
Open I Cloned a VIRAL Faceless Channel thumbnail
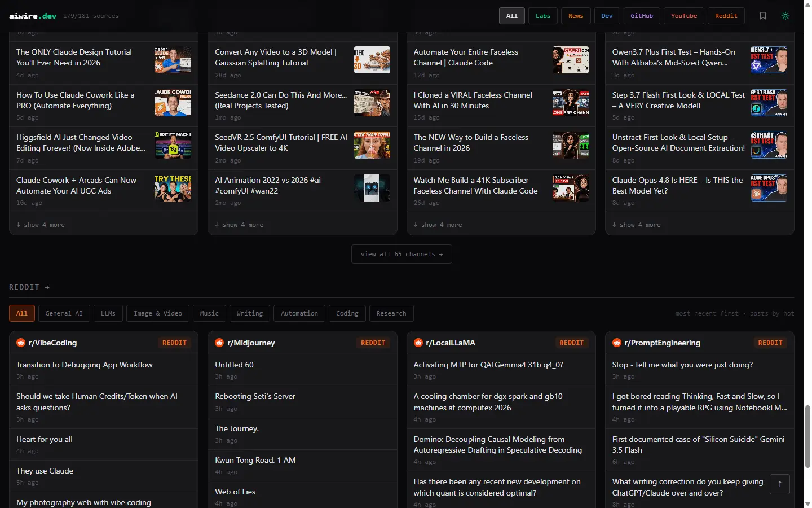pyautogui.click(x=571, y=103)
